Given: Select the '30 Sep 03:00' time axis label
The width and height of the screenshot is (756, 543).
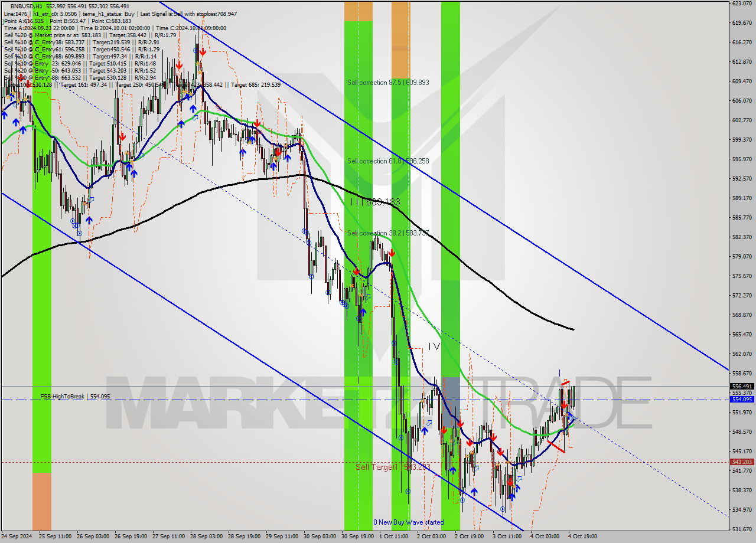Looking at the screenshot, I should (320, 537).
